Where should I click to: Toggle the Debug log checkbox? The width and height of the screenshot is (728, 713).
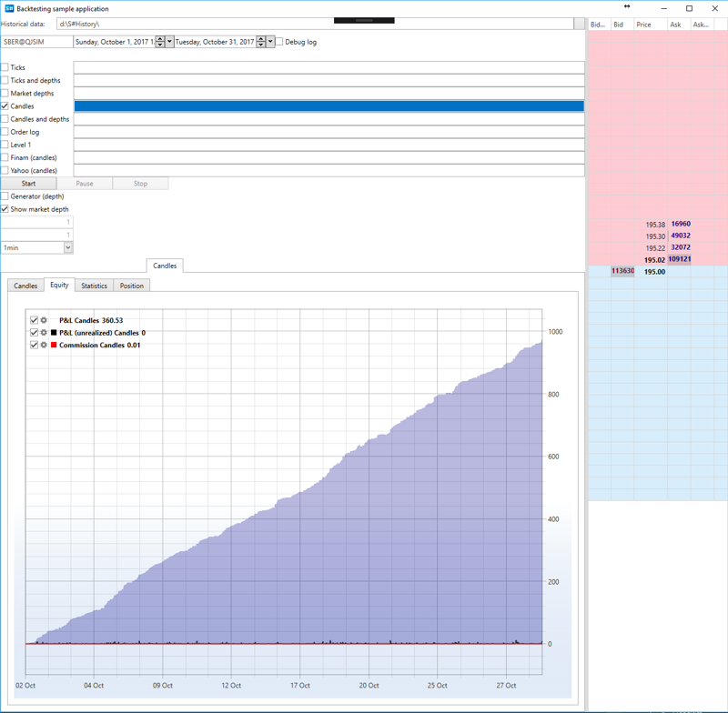(279, 42)
